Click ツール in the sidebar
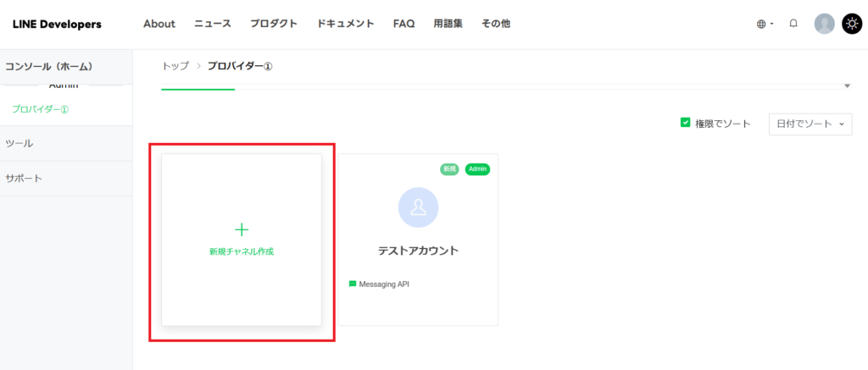 point(19,144)
